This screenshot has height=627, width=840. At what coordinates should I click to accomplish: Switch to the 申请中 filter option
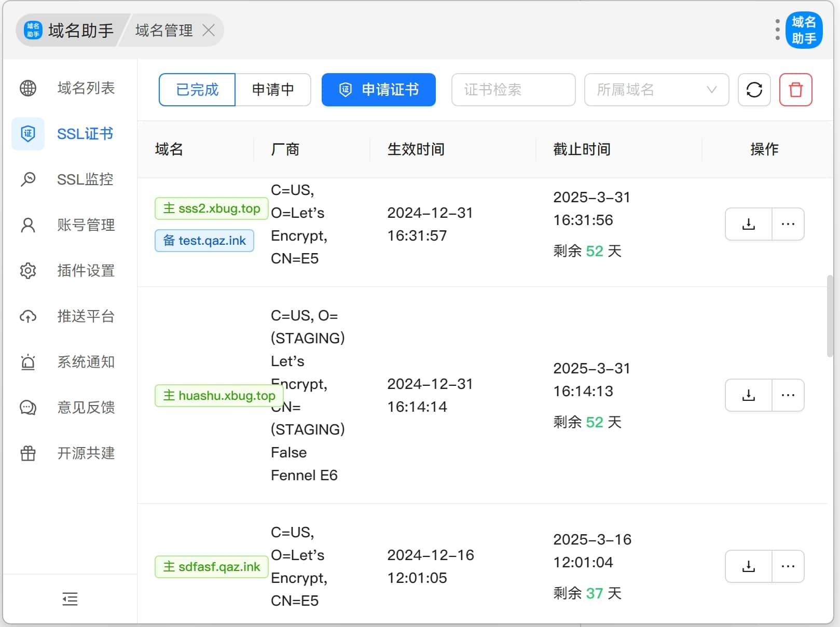coord(273,90)
